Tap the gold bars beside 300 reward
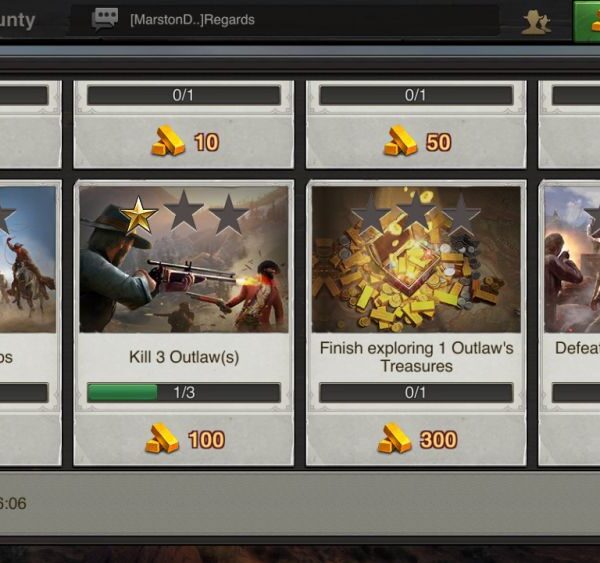The height and width of the screenshot is (563, 600). (x=394, y=438)
